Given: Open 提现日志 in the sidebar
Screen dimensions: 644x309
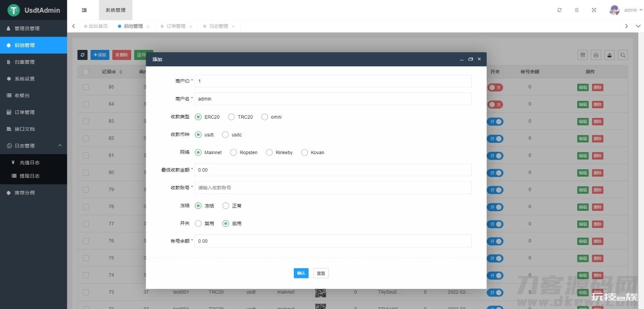Looking at the screenshot, I should click(x=33, y=176).
